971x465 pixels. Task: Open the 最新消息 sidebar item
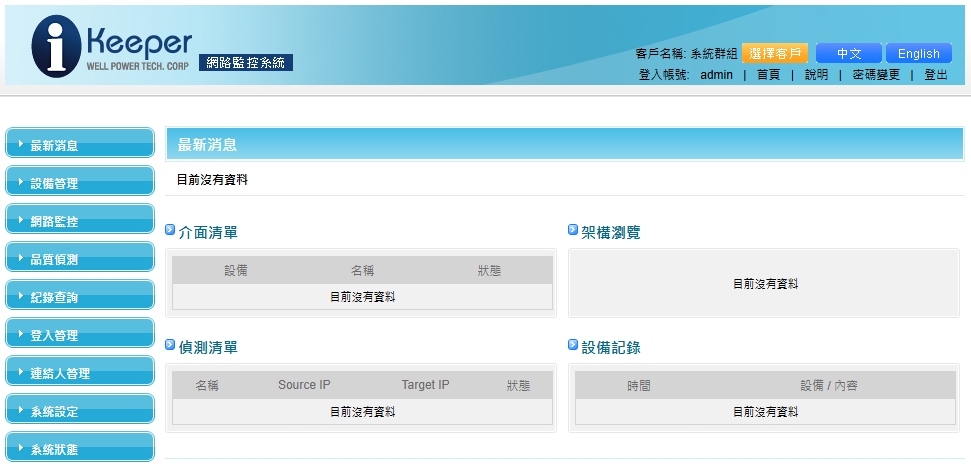pos(80,145)
